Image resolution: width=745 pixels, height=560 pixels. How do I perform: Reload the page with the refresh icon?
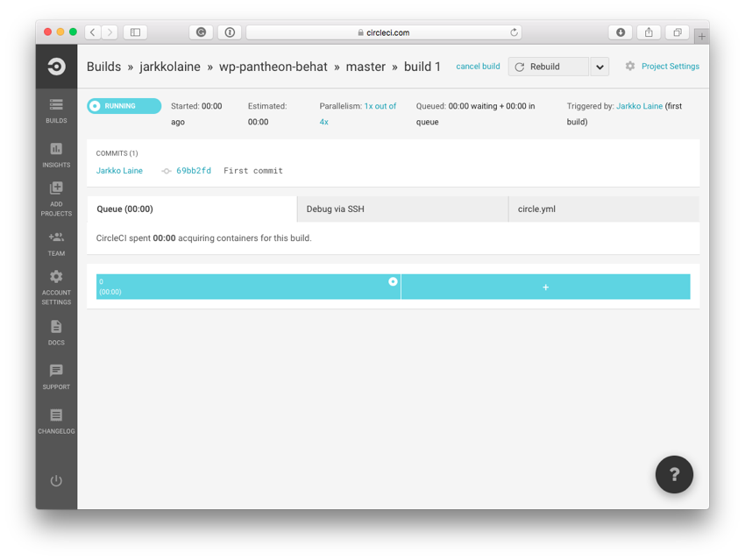(x=514, y=32)
